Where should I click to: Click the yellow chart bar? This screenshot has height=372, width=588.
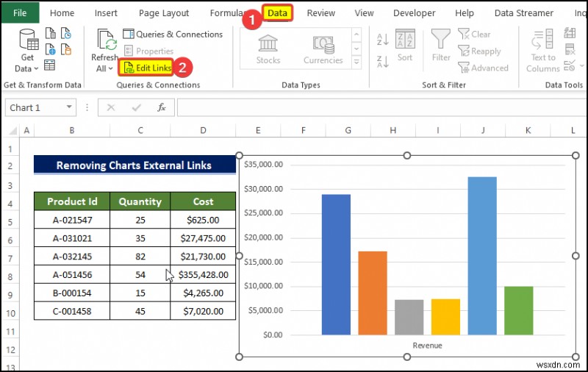coord(445,317)
